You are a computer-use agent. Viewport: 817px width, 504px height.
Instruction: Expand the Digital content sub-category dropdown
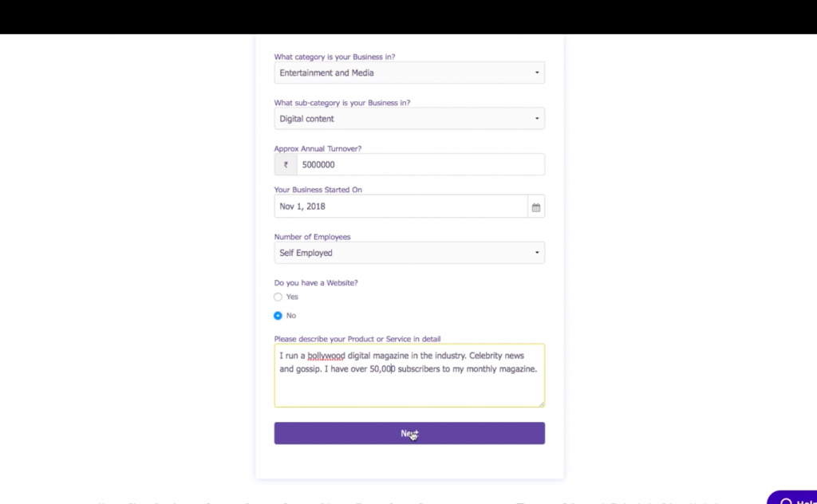409,119
